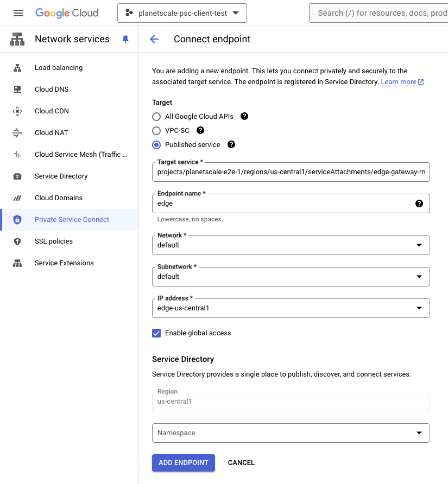Viewport: 448px width, 484px height.
Task: Select Service Extensions in the sidebar menu
Action: 62,263
